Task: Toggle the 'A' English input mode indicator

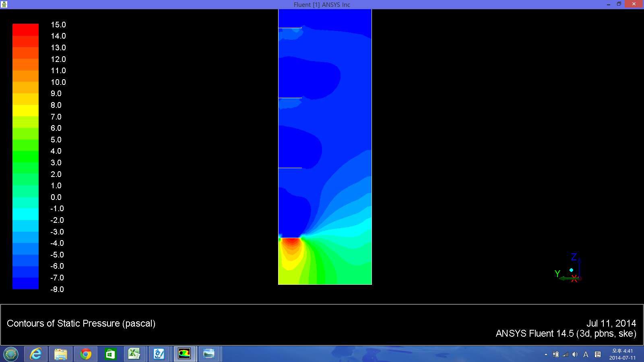Action: pos(586,354)
